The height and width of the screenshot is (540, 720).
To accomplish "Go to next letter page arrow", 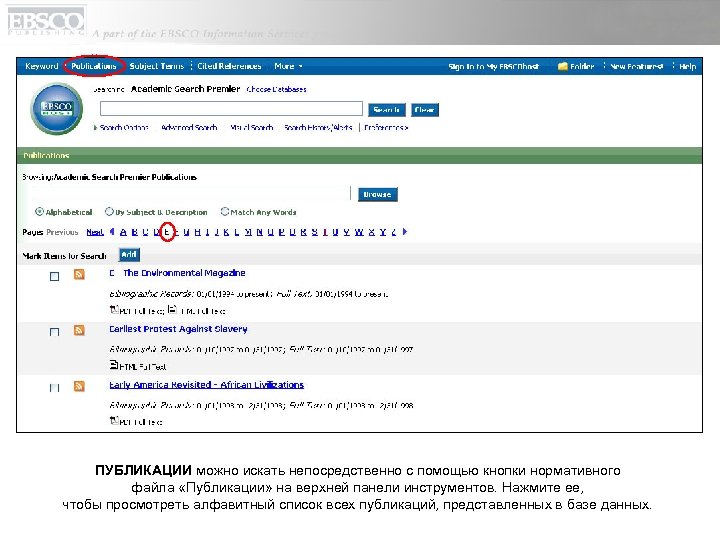I will (405, 231).
